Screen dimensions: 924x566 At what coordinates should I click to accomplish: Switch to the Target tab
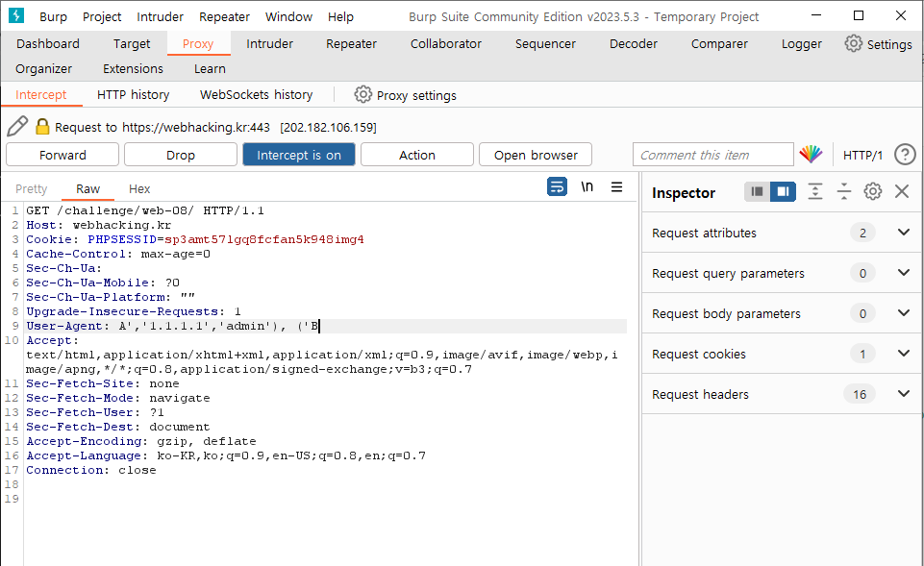tap(132, 43)
